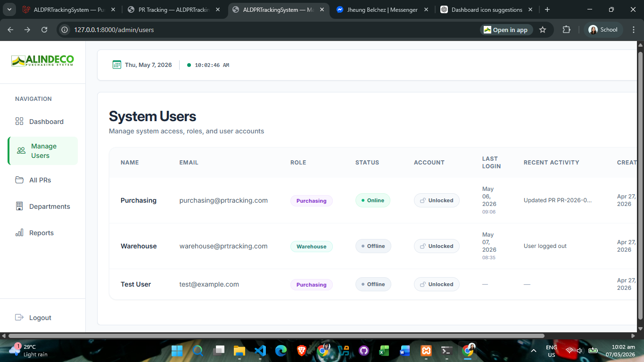This screenshot has width=644, height=362.
Task: Click the ALINDECO Purchasing System logo
Action: (x=42, y=61)
